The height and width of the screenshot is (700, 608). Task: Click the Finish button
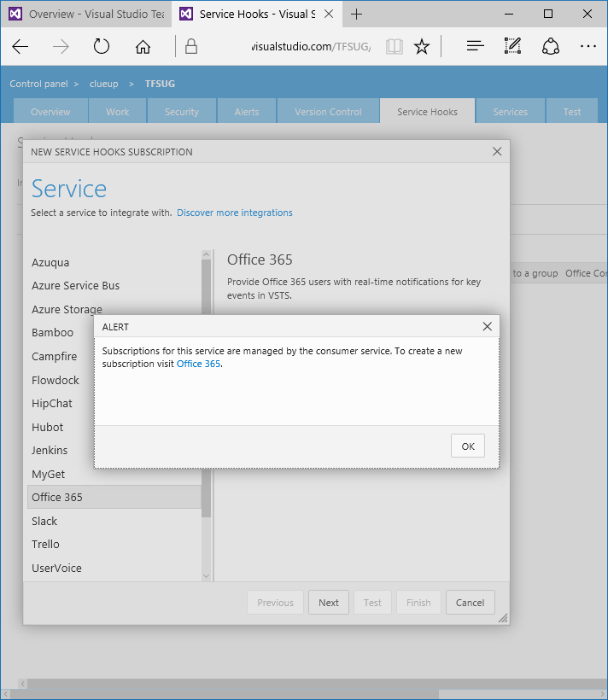click(418, 603)
